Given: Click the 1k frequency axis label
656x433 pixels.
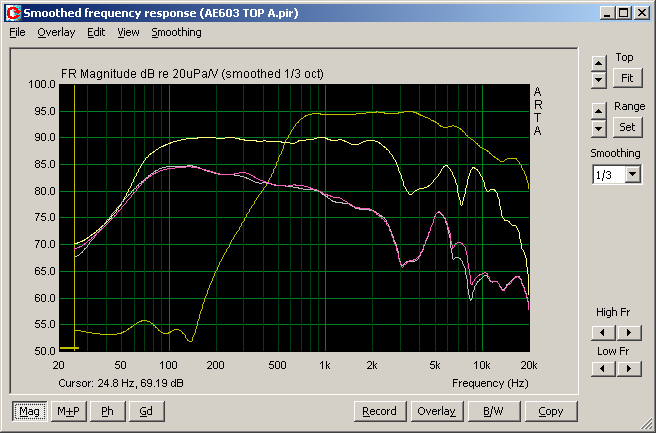Looking at the screenshot, I should point(325,365).
